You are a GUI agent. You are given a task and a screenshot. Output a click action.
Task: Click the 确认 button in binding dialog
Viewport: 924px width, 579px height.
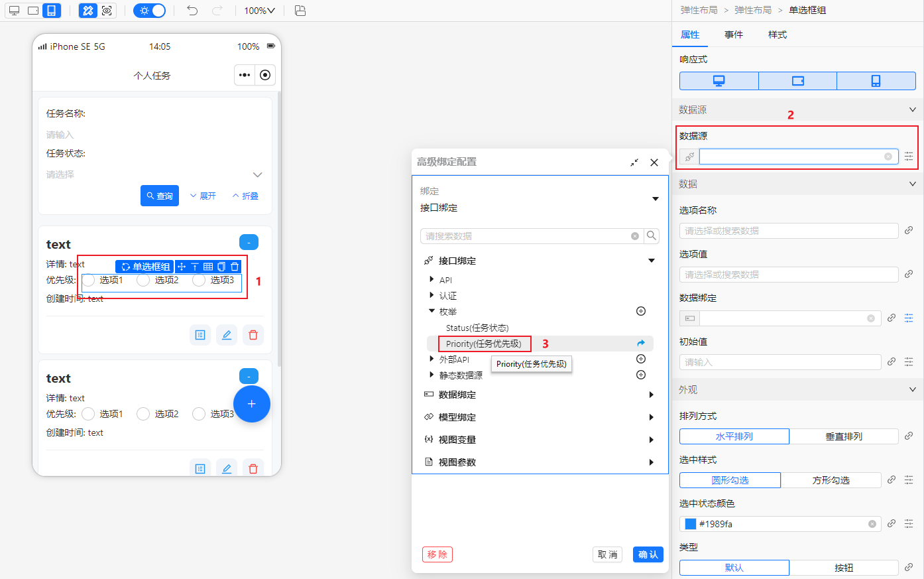click(648, 554)
